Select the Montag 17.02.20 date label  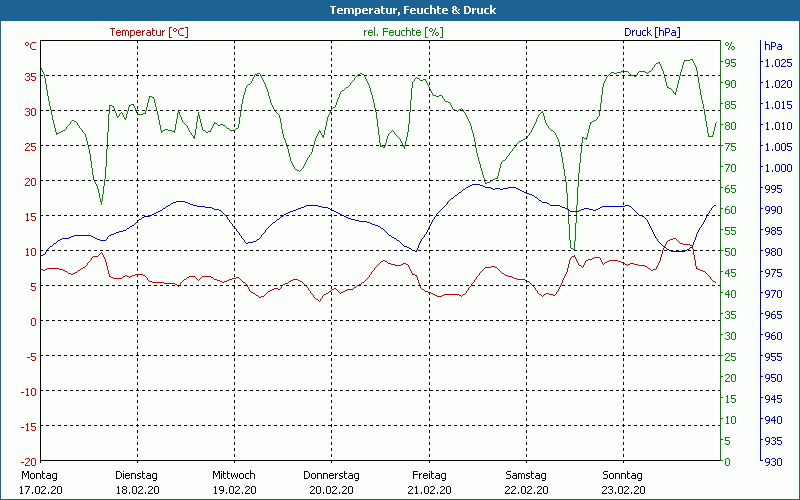point(40,482)
